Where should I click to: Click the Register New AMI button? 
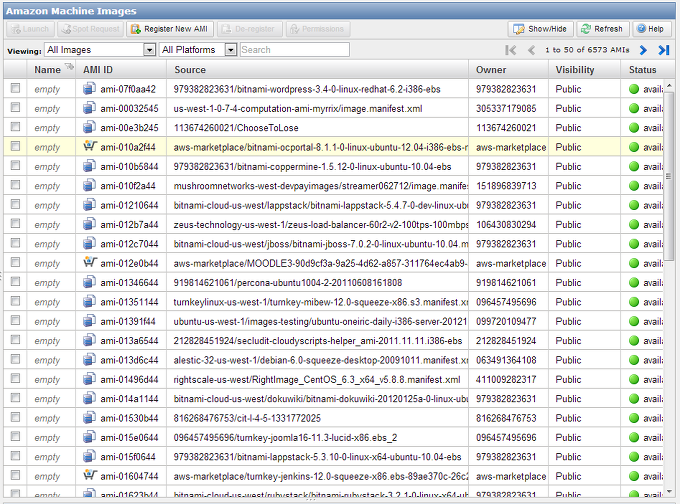[170, 29]
